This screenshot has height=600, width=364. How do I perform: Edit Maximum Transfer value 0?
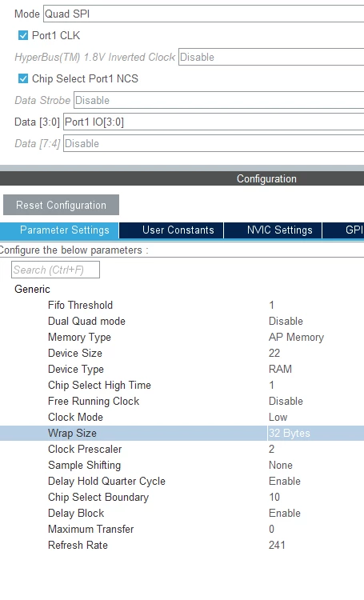271,530
